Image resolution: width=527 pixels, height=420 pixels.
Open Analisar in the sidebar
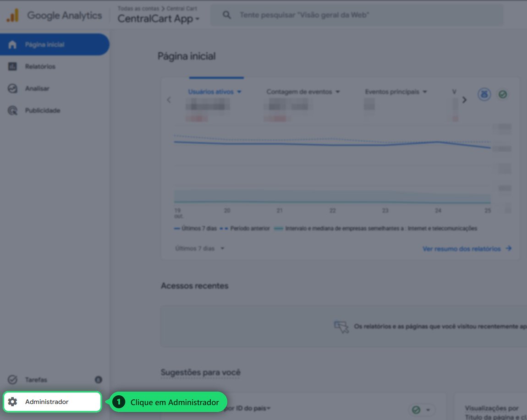[x=55, y=89]
